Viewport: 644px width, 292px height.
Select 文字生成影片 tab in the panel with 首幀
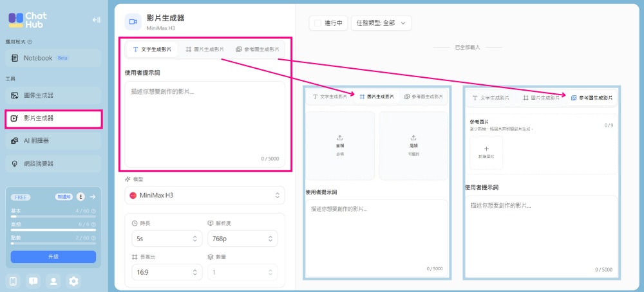coord(330,96)
